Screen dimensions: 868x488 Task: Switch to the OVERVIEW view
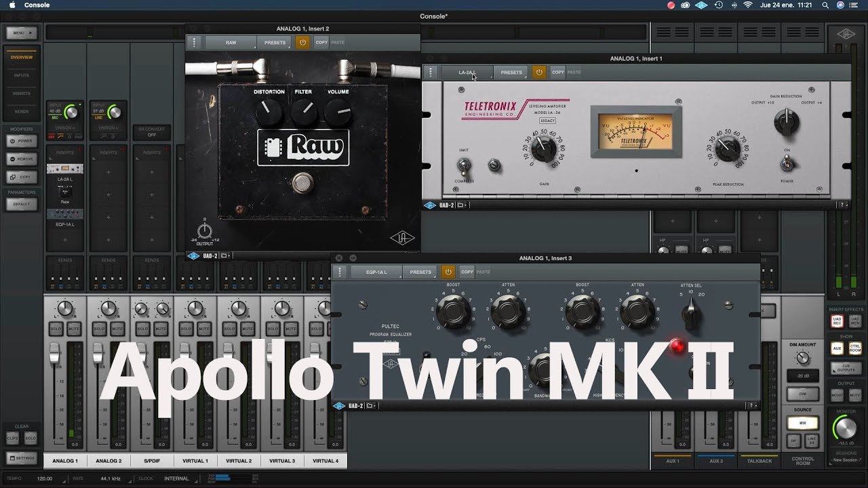point(22,58)
